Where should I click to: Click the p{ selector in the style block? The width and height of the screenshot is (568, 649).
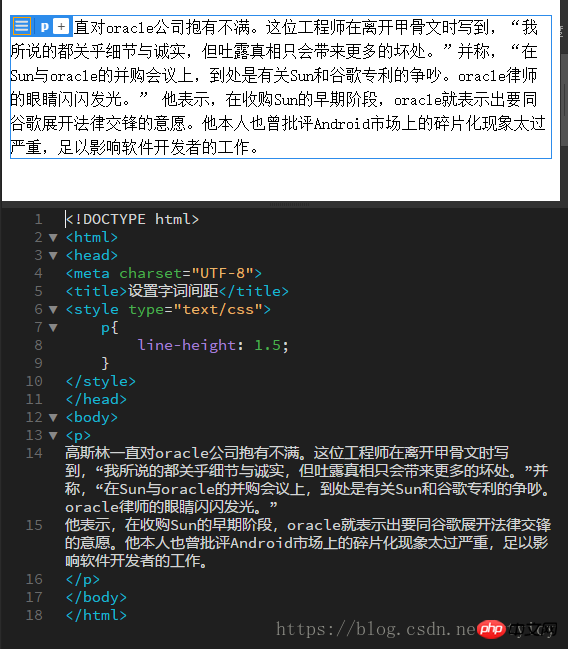coord(110,328)
